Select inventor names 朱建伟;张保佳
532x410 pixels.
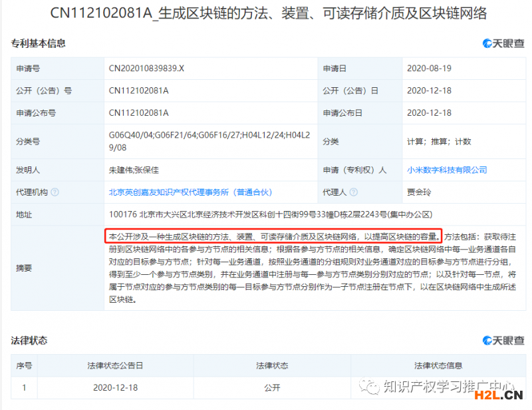134,170
